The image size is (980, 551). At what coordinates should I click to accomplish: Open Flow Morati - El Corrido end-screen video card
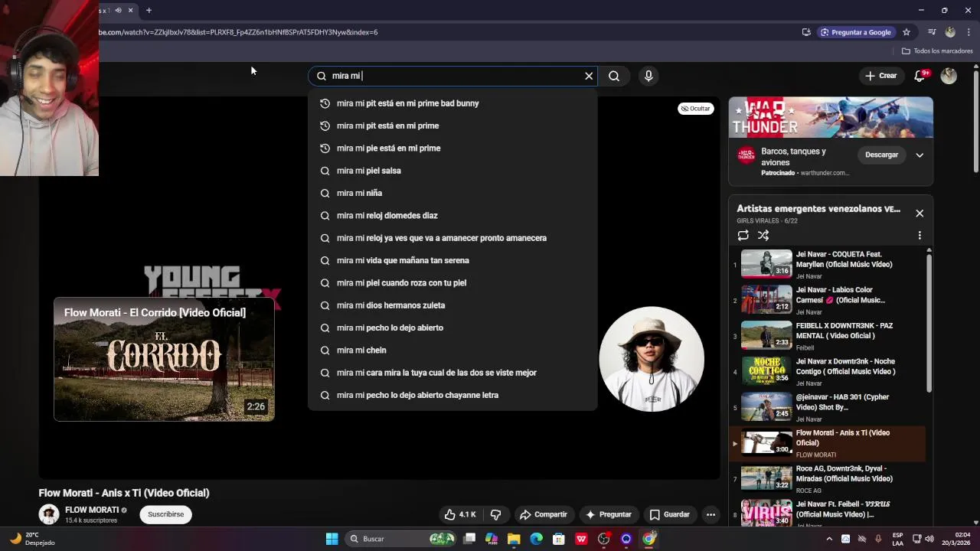[164, 359]
